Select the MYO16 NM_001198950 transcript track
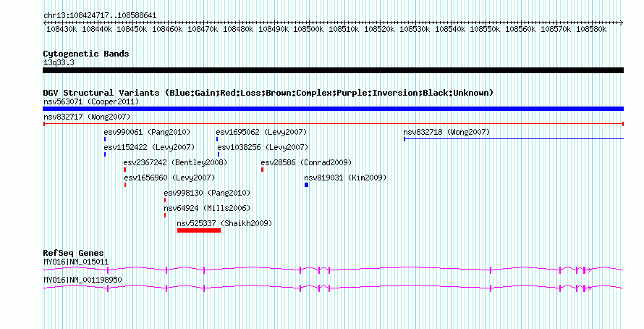Screen dimensions: 644x329 coord(333,288)
